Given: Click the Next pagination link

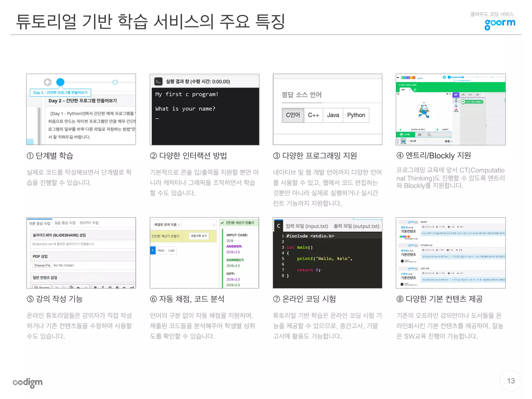Looking at the screenshot, I should [161, 250].
